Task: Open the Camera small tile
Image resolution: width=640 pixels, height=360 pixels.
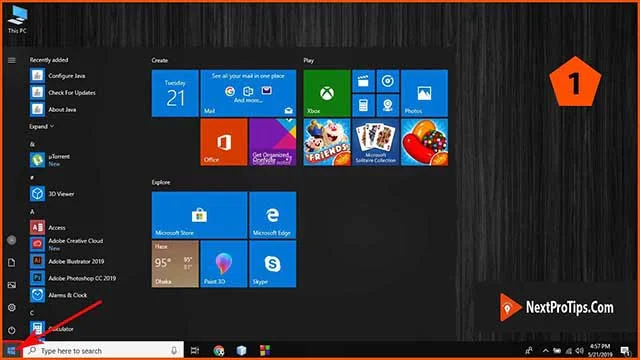Action: (388, 105)
